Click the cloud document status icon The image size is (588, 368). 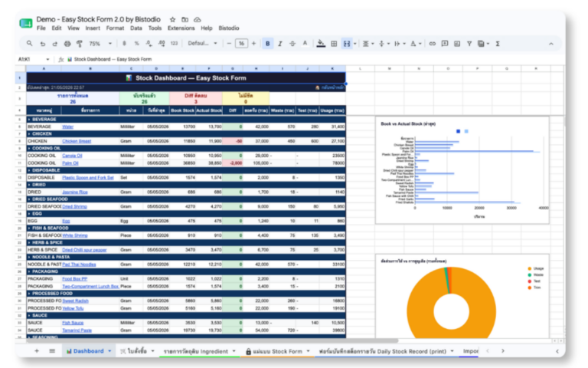(198, 19)
